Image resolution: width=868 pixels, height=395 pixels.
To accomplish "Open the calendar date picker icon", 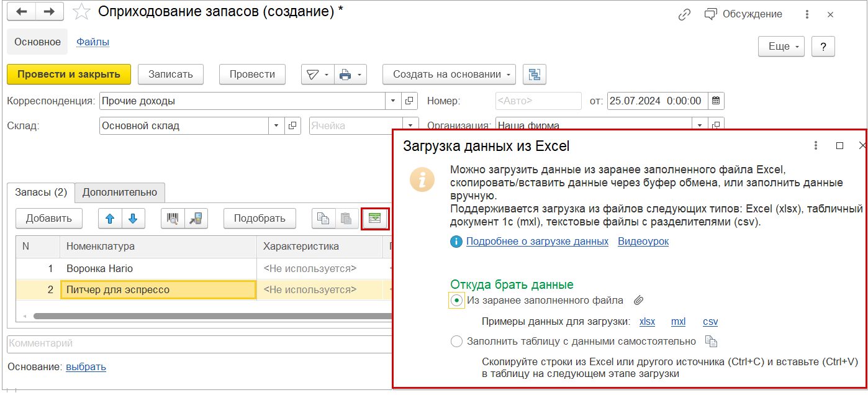I will (716, 101).
